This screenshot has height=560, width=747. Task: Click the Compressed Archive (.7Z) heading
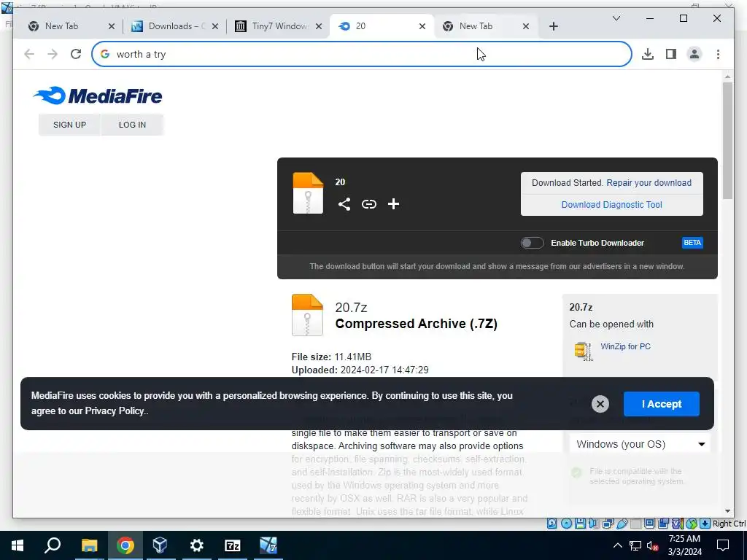[416, 324]
